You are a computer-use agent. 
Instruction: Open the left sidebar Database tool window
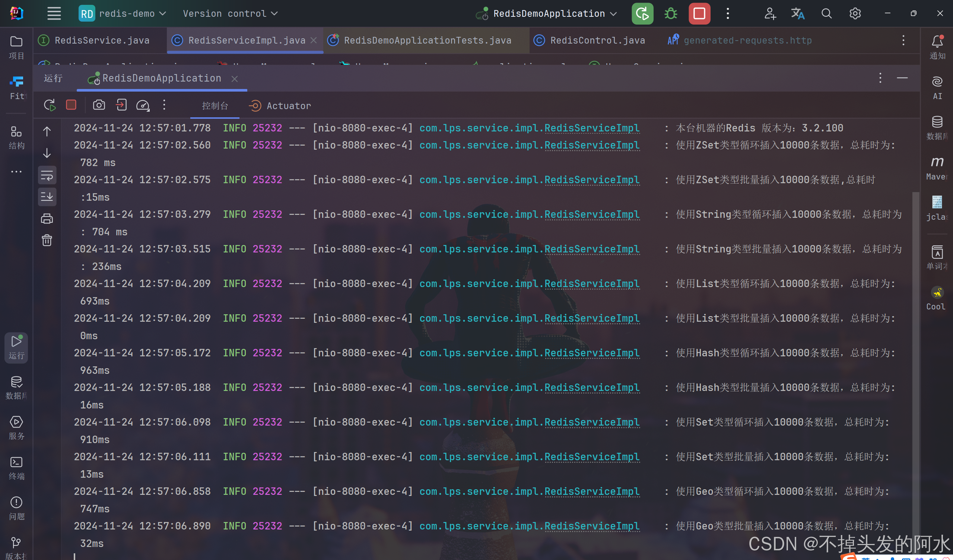pos(16,388)
